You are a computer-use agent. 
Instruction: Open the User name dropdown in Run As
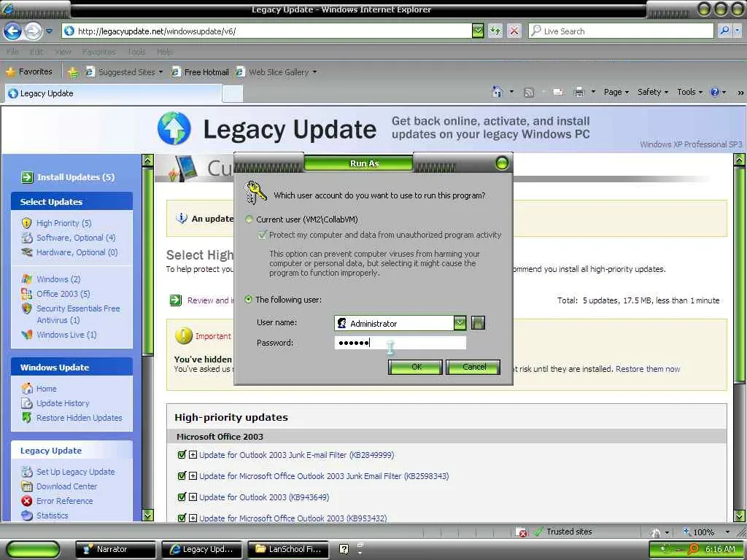(460, 323)
